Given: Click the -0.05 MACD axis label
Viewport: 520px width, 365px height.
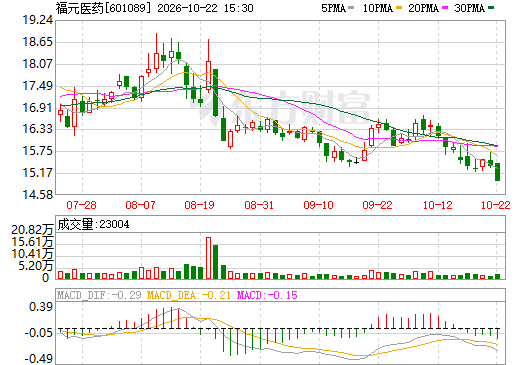Looking at the screenshot, I should click(x=39, y=333).
